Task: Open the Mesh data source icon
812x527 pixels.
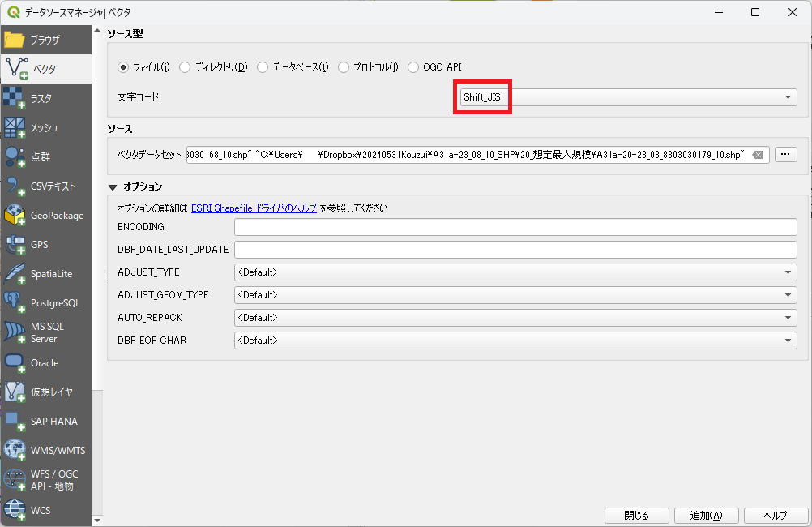Action: coord(15,127)
